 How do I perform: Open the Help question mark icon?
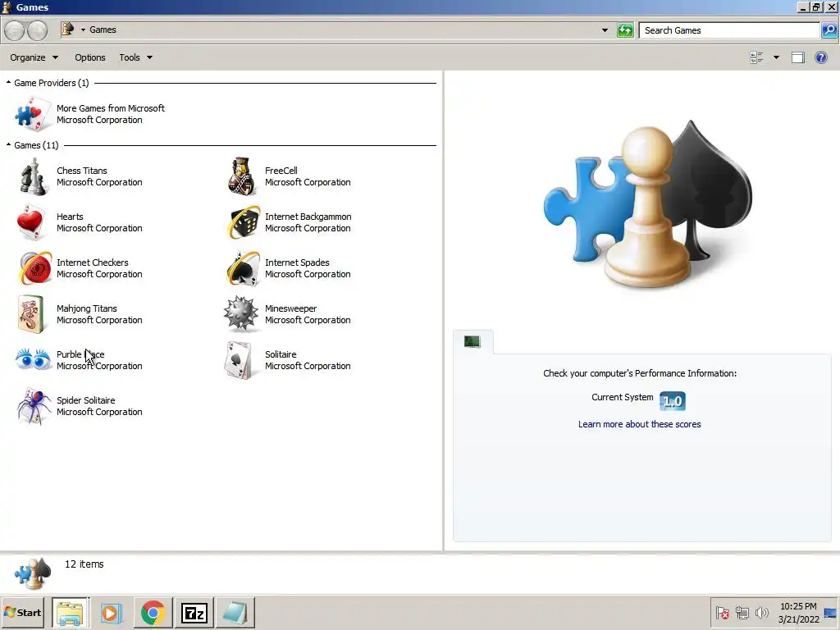pos(820,57)
